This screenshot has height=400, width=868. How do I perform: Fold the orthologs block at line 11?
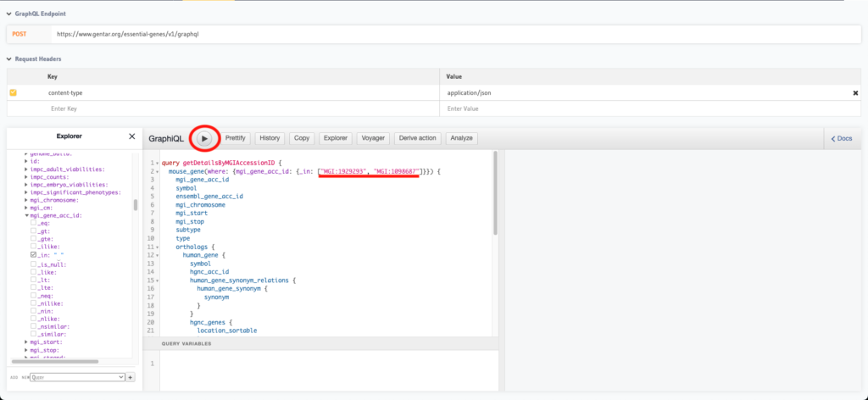coord(158,247)
